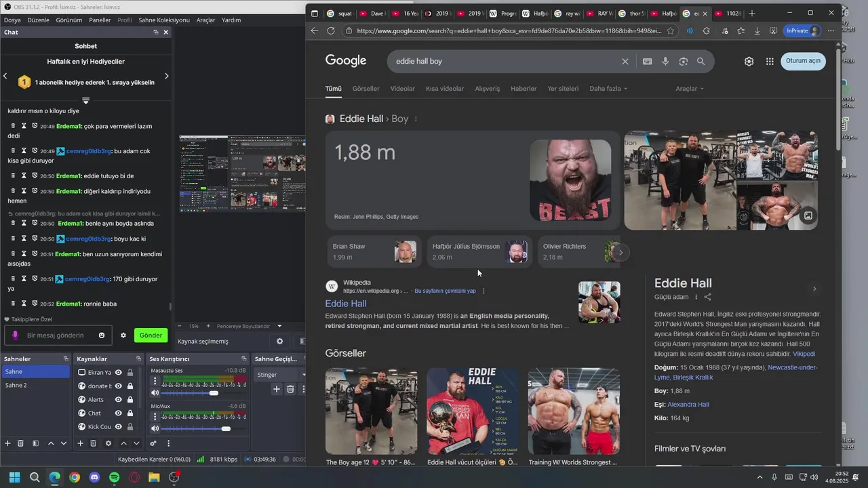
Task: Remove scene transition with trash icon
Action: tap(290, 389)
